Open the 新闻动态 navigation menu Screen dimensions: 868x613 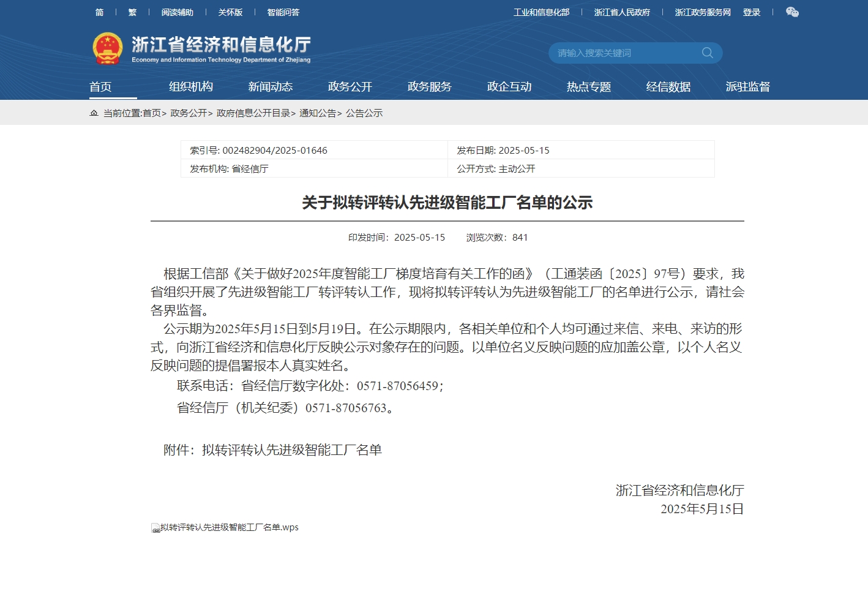(x=270, y=86)
